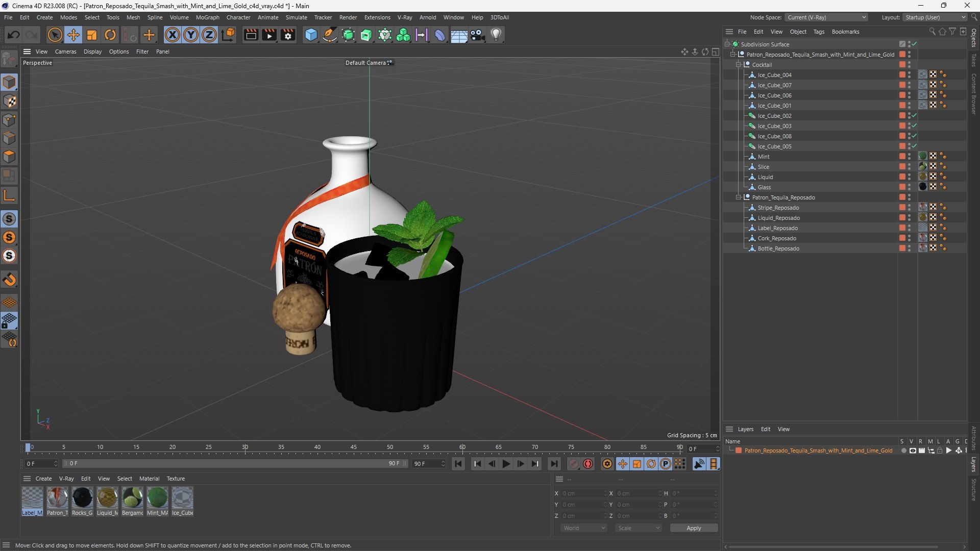Collapse the Subdivision Surface hierarchy
Image resolution: width=980 pixels, height=551 pixels.
[727, 44]
